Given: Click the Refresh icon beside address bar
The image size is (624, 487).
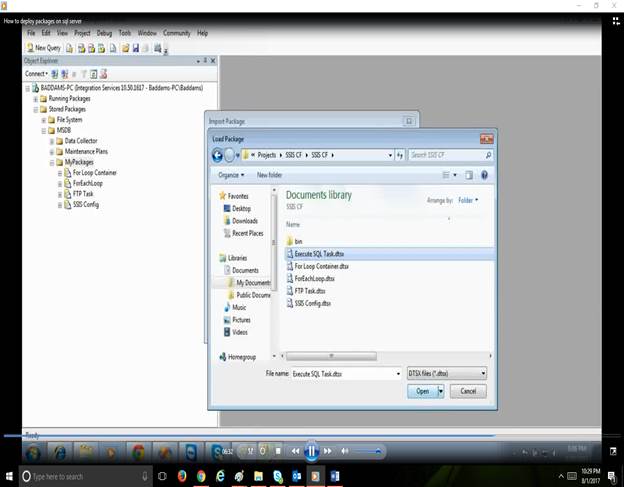Looking at the screenshot, I should (x=400, y=155).
